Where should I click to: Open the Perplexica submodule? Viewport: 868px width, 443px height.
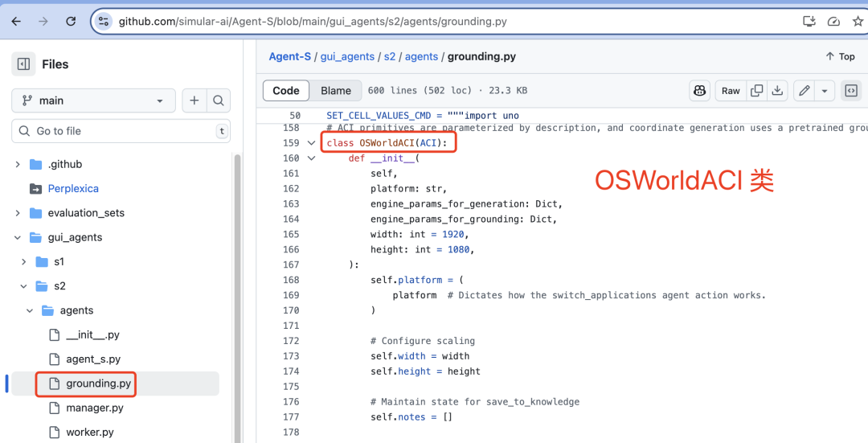(x=73, y=189)
